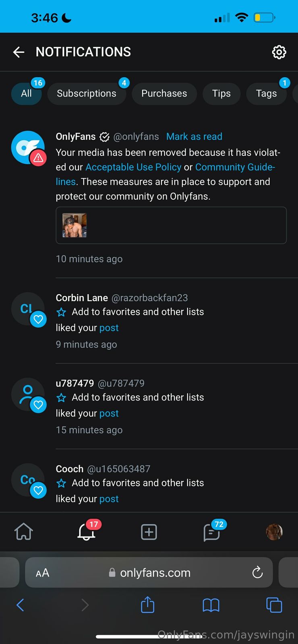Open Safari bookmarks icon

pyautogui.click(x=211, y=605)
